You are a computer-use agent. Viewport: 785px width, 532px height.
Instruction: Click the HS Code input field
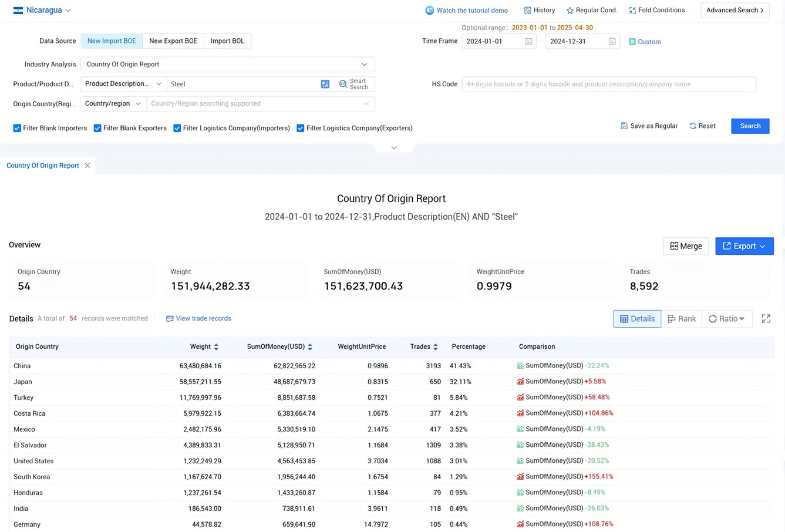click(608, 84)
